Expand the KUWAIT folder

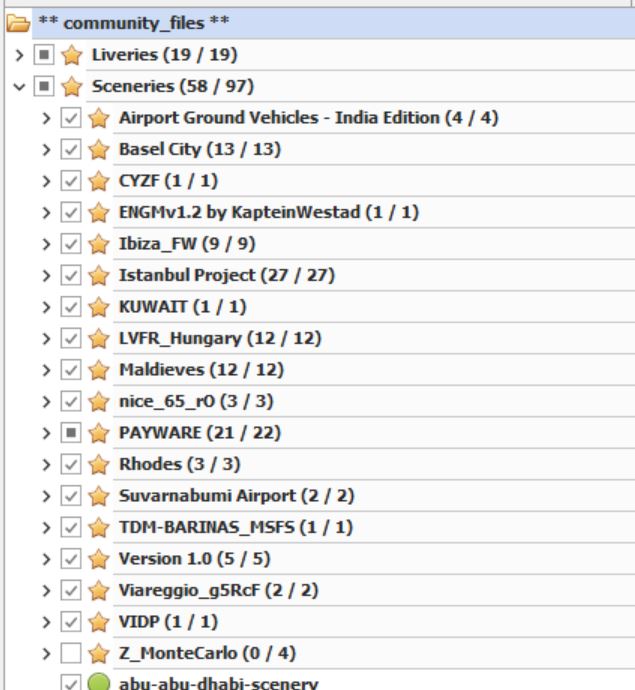pos(46,307)
